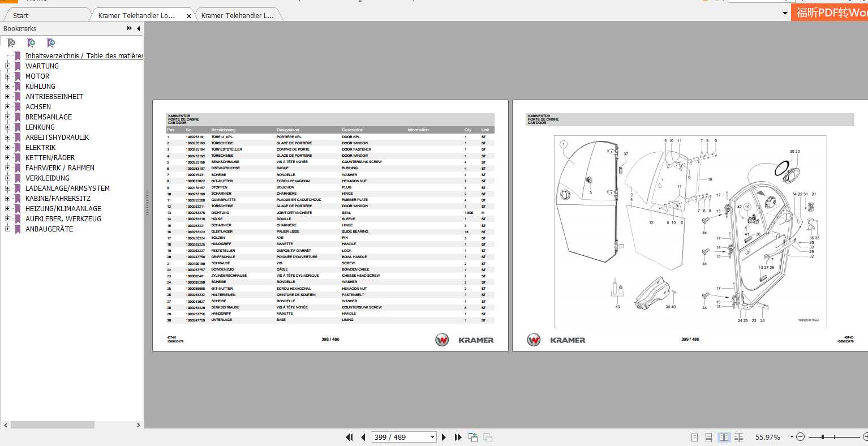This screenshot has height=446, width=868.
Task: Click the Bookmarks panel horizontal scrollbar
Action: click(52, 425)
